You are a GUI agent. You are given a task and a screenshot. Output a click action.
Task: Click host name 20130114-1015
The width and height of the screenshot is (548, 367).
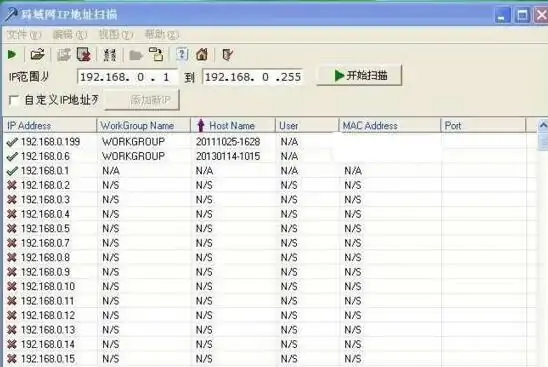coord(228,156)
